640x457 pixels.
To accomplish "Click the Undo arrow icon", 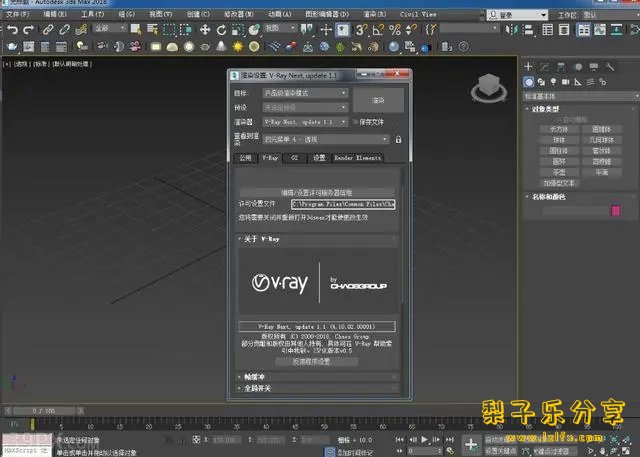I will click(13, 29).
